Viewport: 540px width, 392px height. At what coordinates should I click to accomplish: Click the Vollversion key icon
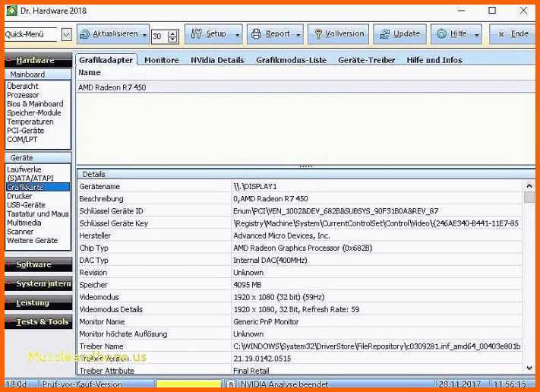(x=318, y=34)
